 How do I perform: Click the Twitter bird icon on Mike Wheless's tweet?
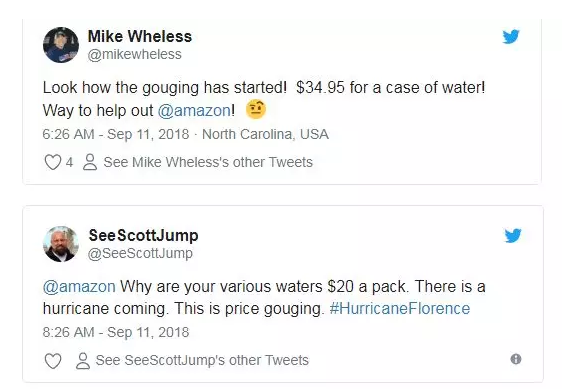(x=511, y=37)
